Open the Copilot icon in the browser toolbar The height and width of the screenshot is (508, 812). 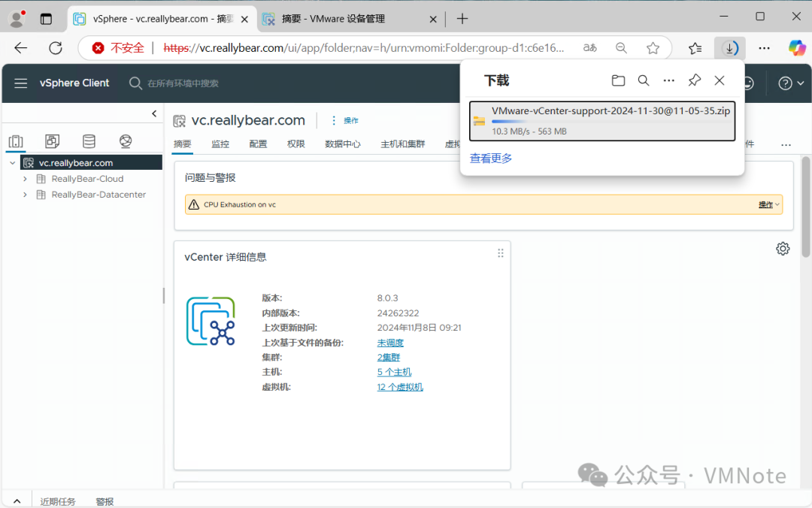coord(796,48)
